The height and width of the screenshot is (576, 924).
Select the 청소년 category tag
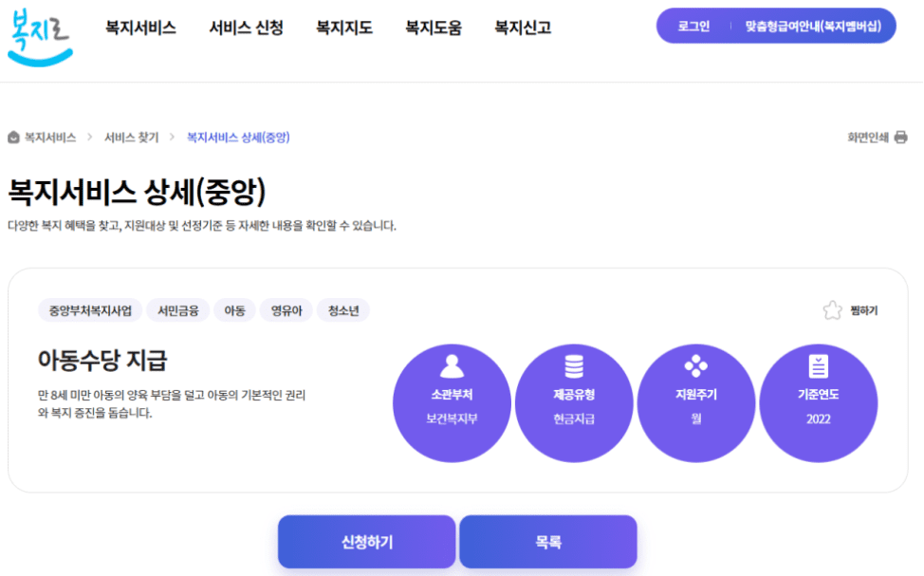point(343,310)
